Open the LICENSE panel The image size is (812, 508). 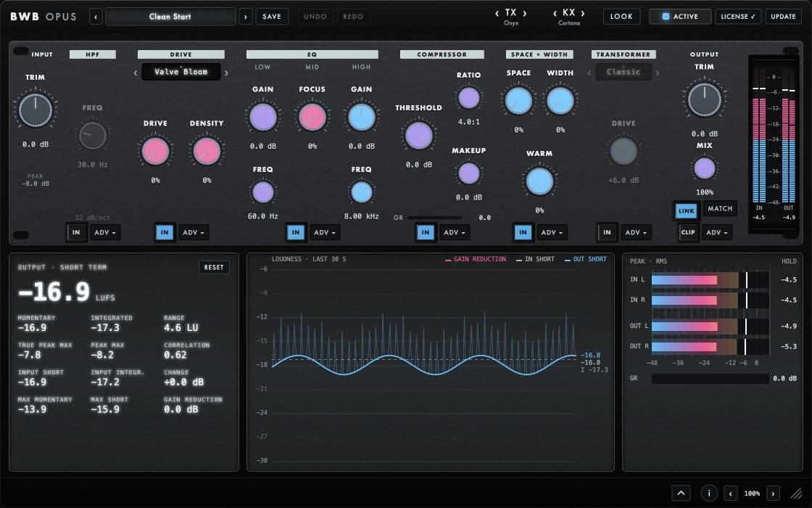(x=738, y=17)
